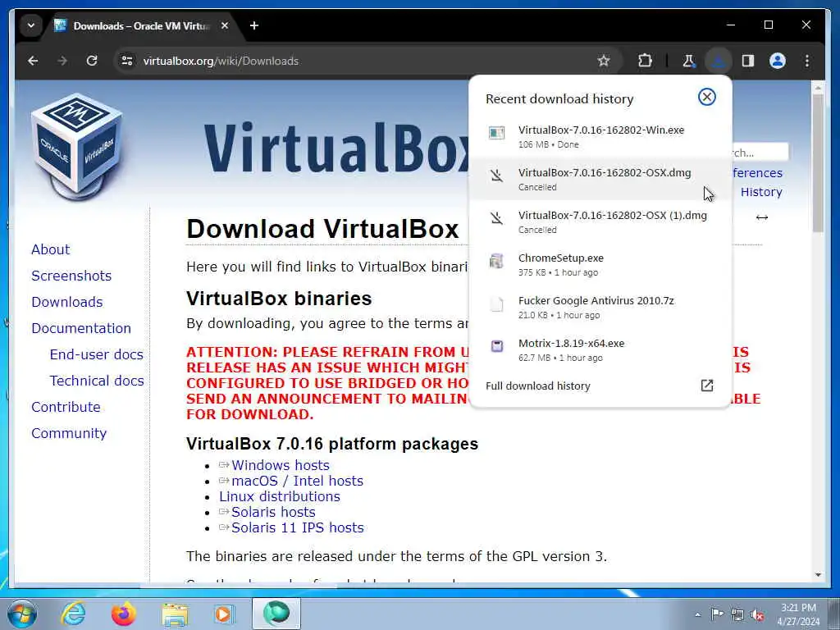The width and height of the screenshot is (840, 630).
Task: Click the double-arrow width toggle icon
Action: [762, 217]
